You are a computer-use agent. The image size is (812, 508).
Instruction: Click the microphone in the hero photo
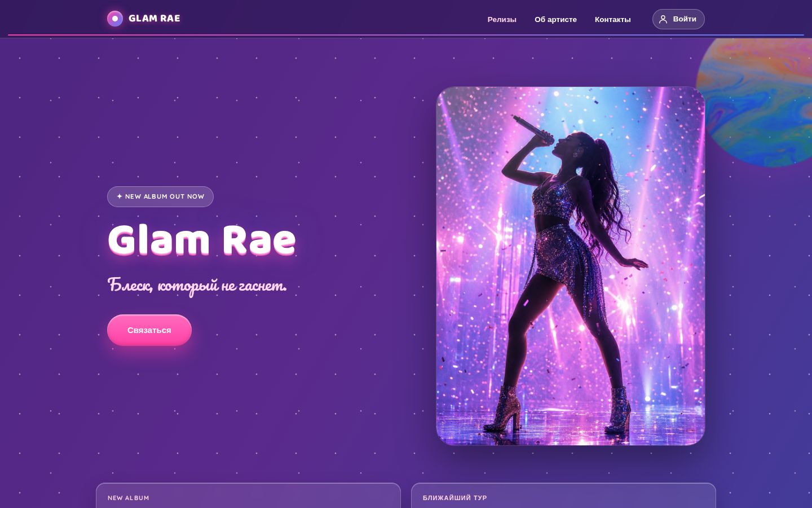pos(533,129)
